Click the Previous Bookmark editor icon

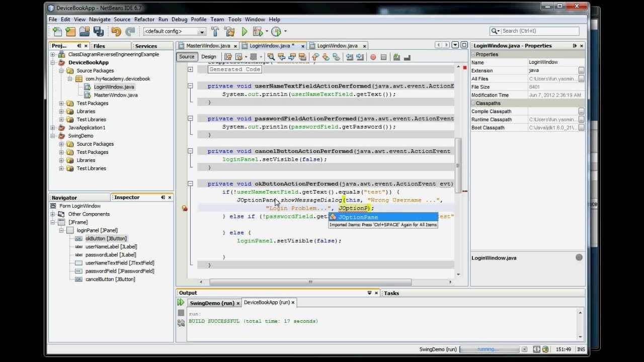point(315,57)
